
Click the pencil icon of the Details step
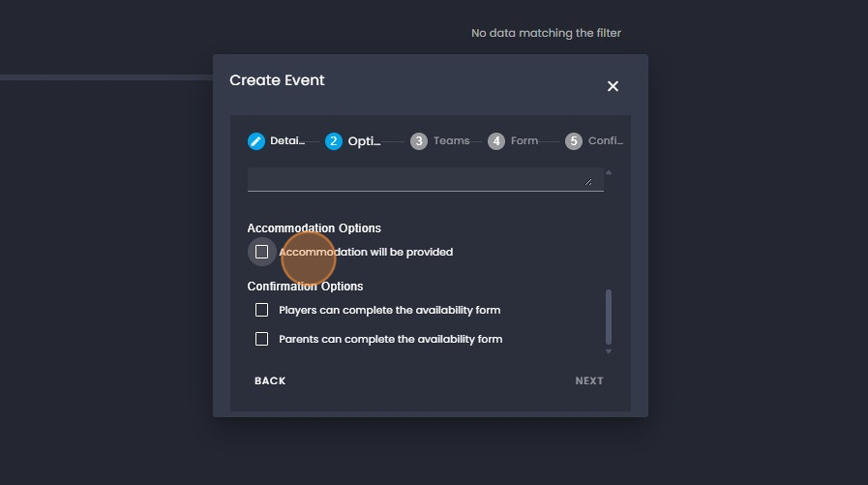(x=255, y=141)
